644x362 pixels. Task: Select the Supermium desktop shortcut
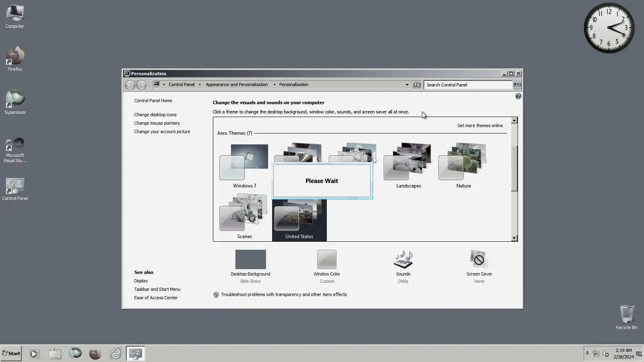(x=15, y=102)
